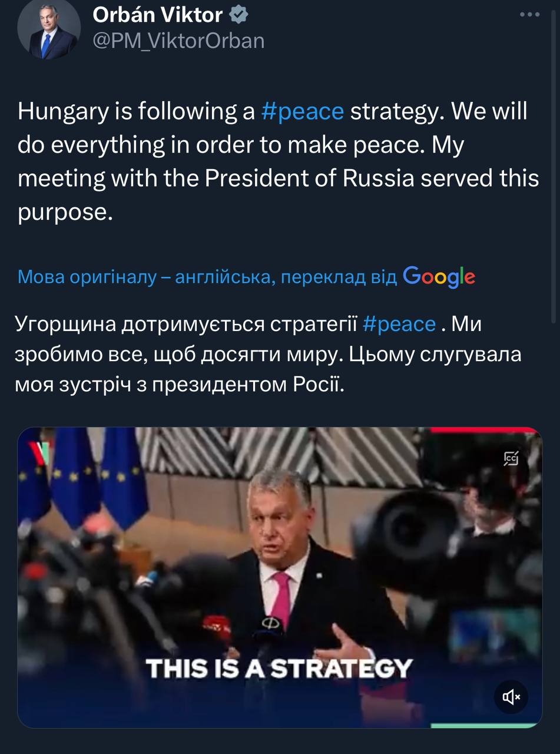Screen dimensions: 560x754
Task: Click the #peace hashtag in Ukrainian translation
Action: 399,323
